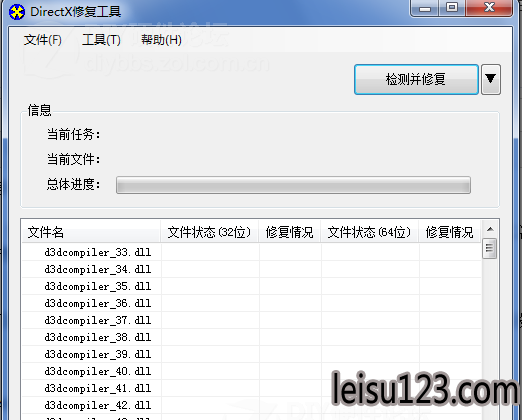Click the DirectX repair tool title icon

(x=17, y=12)
